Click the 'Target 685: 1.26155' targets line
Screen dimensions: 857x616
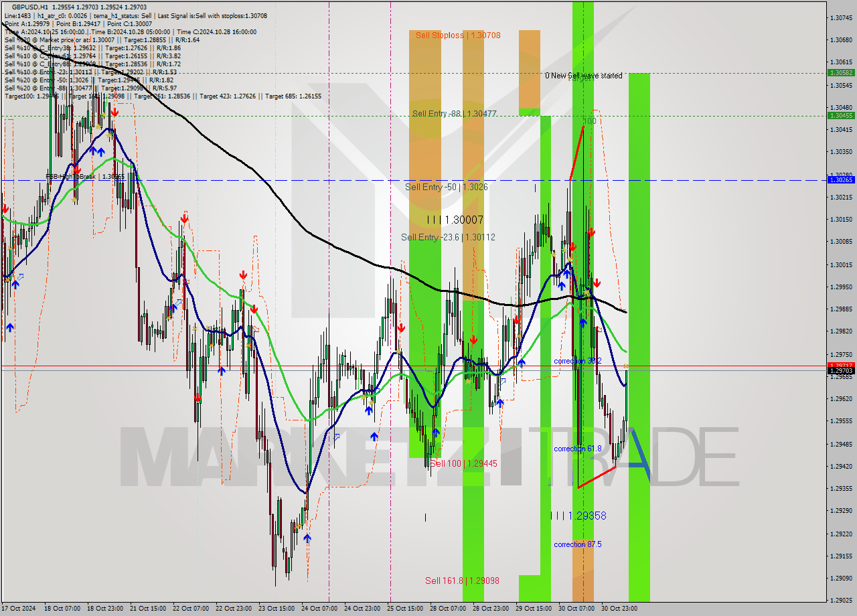163,96
